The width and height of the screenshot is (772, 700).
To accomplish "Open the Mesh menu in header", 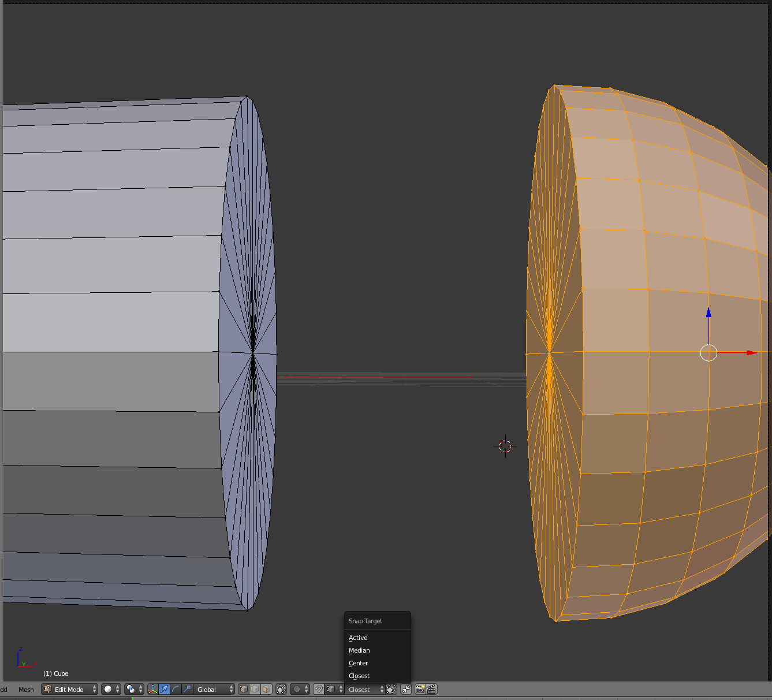I will pyautogui.click(x=26, y=690).
